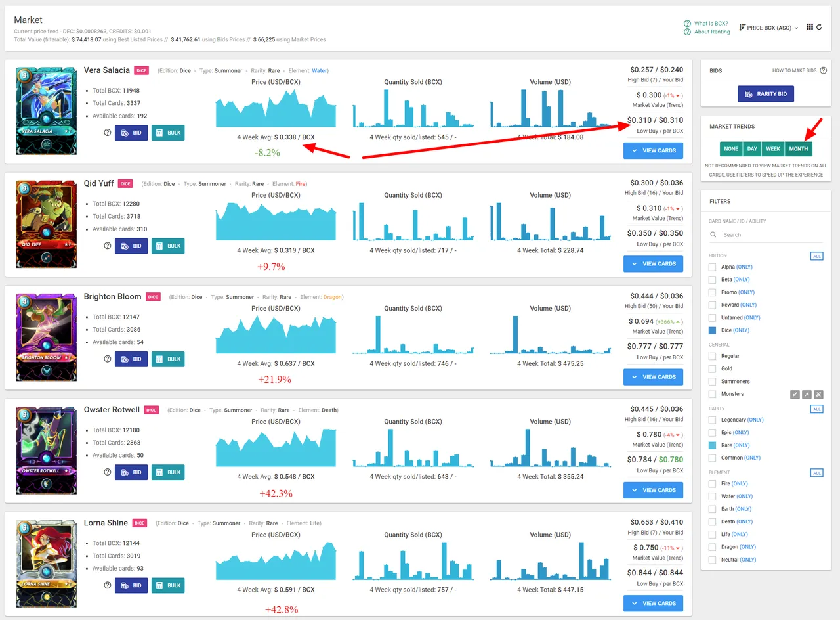Click the RARITY BID button

coord(766,94)
